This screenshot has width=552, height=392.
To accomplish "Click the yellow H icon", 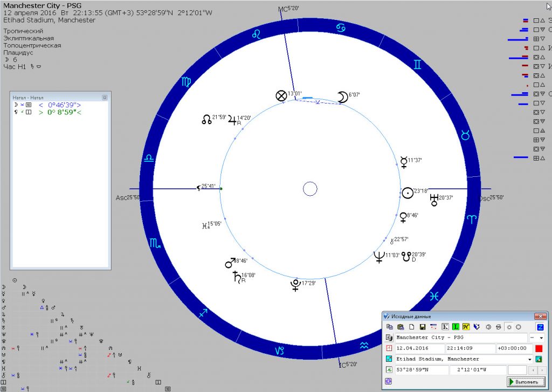I will point(466,327).
